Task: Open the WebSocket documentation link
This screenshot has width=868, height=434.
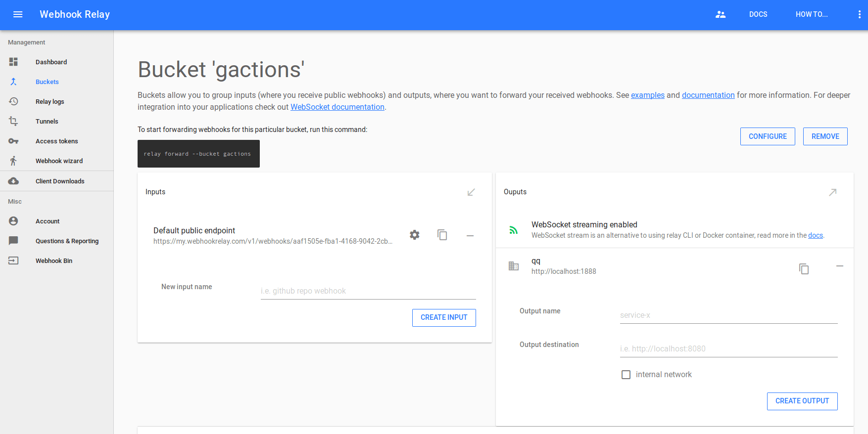Action: click(x=338, y=107)
